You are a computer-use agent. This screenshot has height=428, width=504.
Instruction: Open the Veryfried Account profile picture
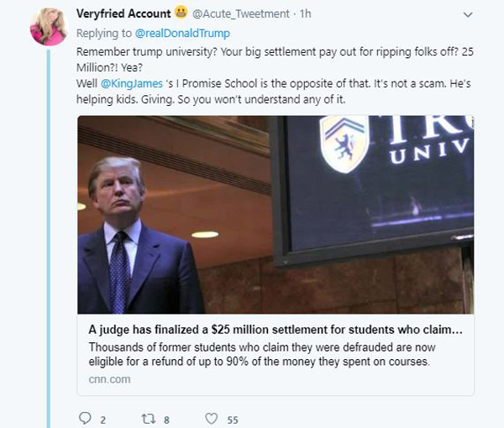(x=49, y=26)
